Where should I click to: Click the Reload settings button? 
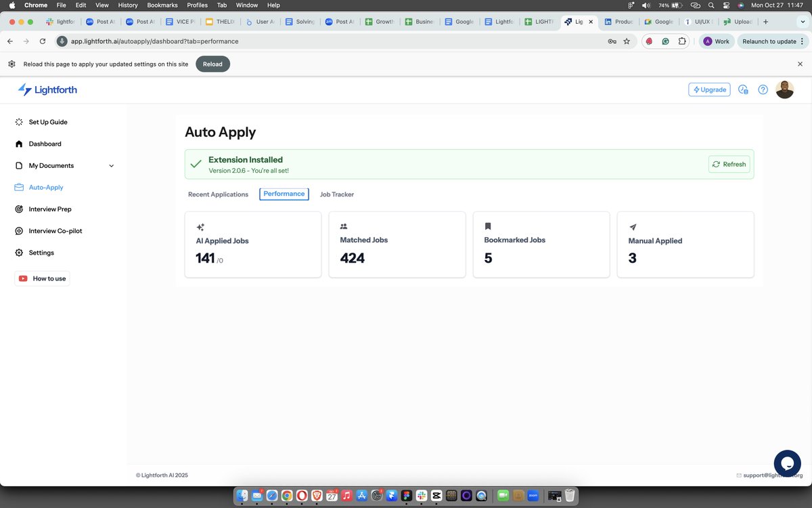[x=212, y=64]
